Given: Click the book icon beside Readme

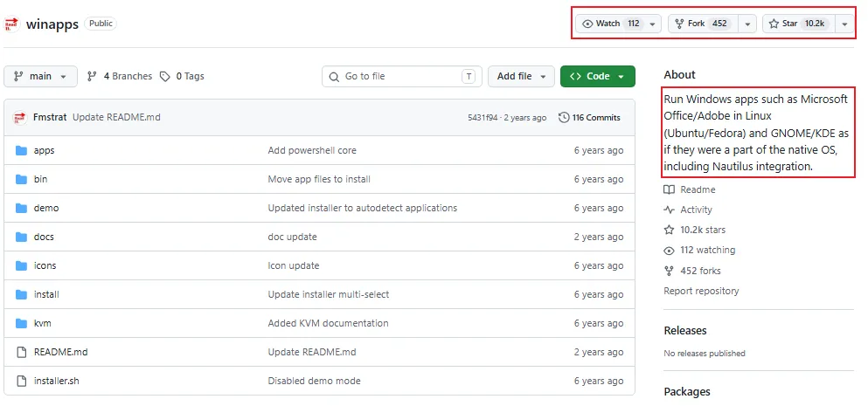Looking at the screenshot, I should click(670, 189).
